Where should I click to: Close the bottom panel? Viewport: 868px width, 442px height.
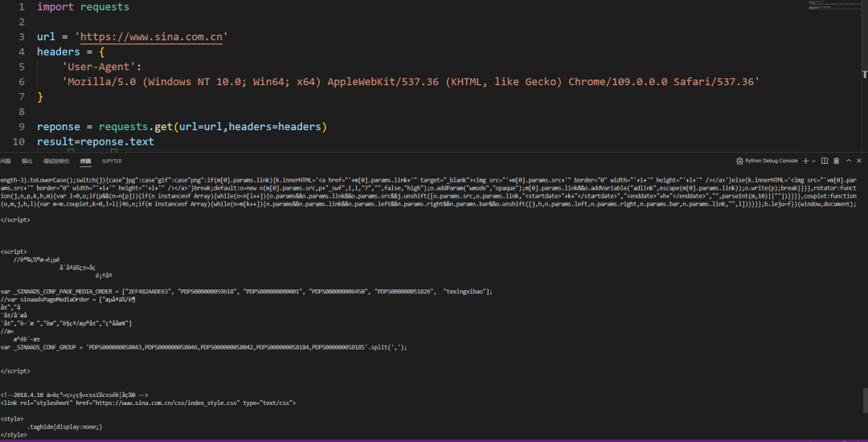coord(859,161)
